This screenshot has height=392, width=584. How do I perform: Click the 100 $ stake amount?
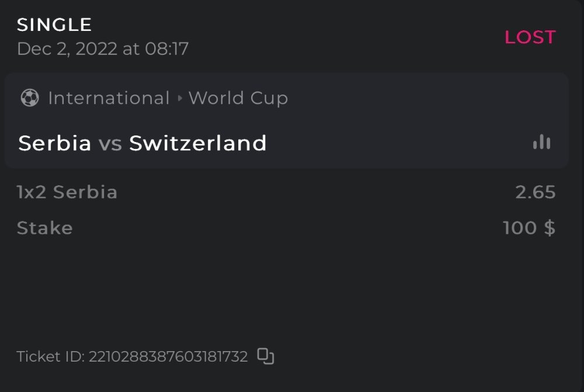[x=529, y=228]
